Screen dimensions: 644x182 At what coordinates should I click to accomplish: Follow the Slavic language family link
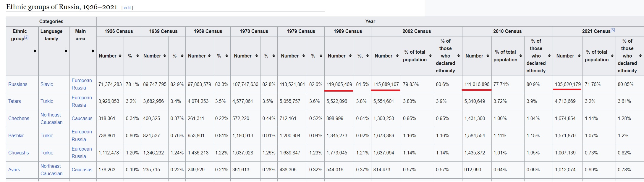pos(47,84)
